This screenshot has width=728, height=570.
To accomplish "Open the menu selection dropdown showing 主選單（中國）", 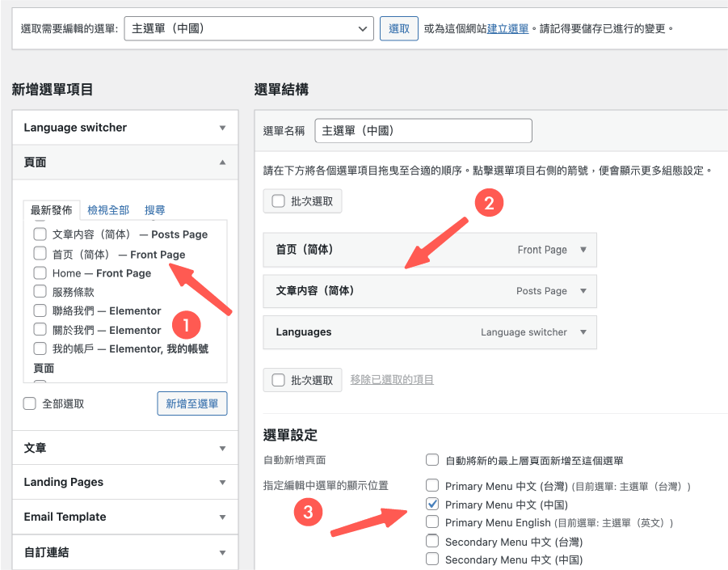I will 248,27.
